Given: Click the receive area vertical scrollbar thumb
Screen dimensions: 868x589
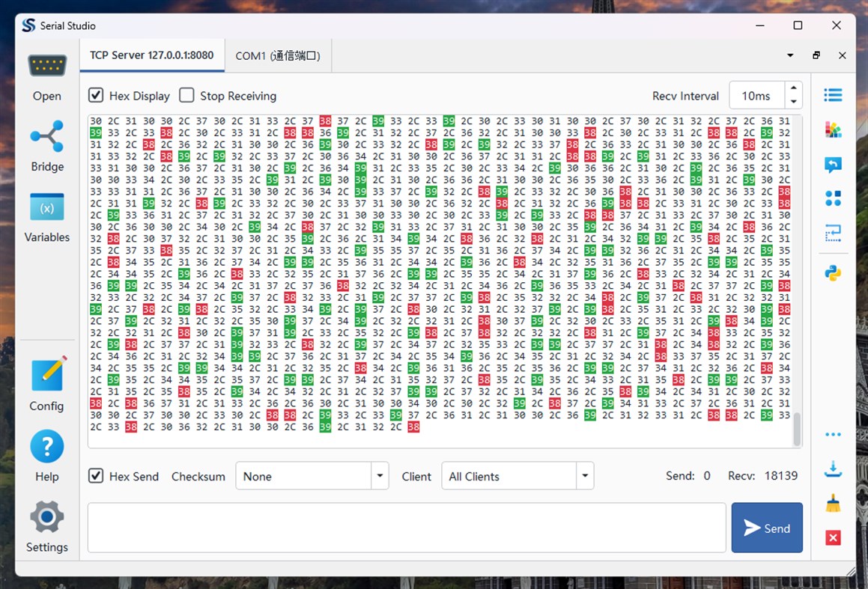Looking at the screenshot, I should pyautogui.click(x=797, y=429).
